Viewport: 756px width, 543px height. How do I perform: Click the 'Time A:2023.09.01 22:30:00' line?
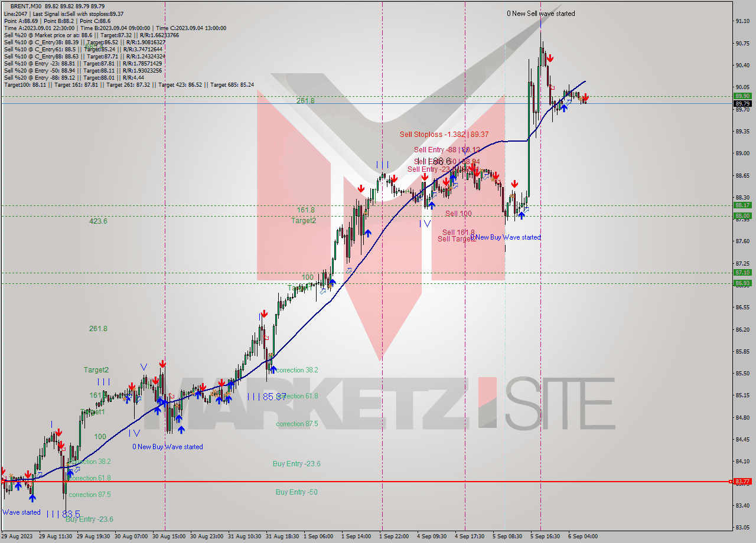(115, 28)
